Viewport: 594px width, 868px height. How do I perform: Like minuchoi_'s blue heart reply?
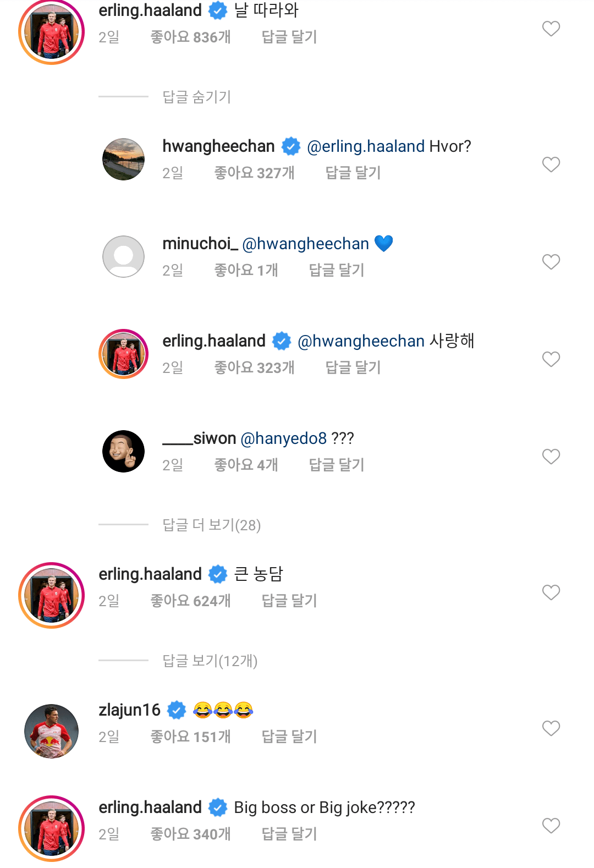551,262
